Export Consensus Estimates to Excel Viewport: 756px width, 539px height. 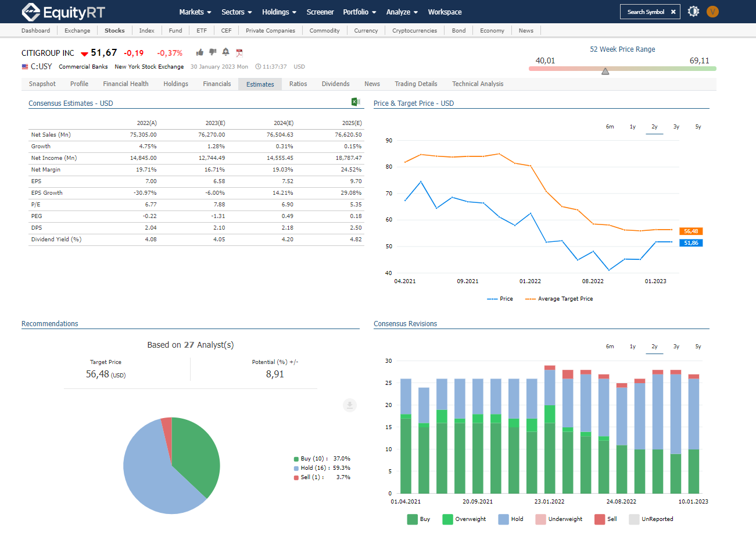click(356, 102)
